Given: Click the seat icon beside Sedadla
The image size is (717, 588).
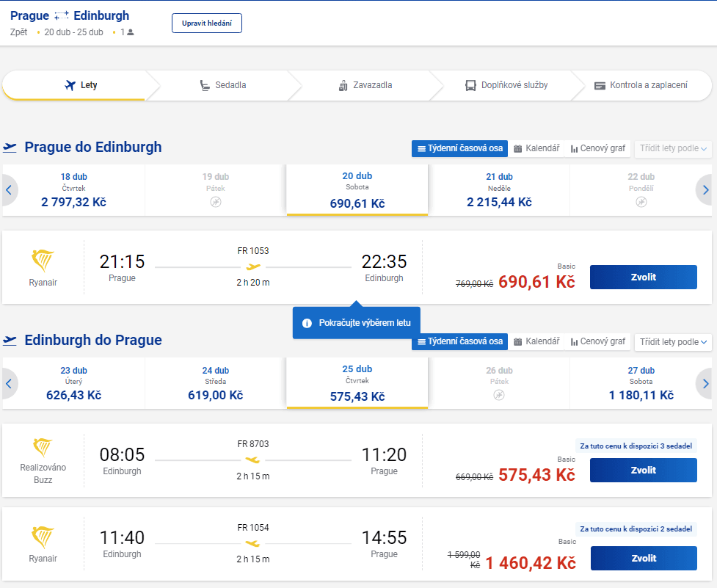Looking at the screenshot, I should click(x=205, y=85).
